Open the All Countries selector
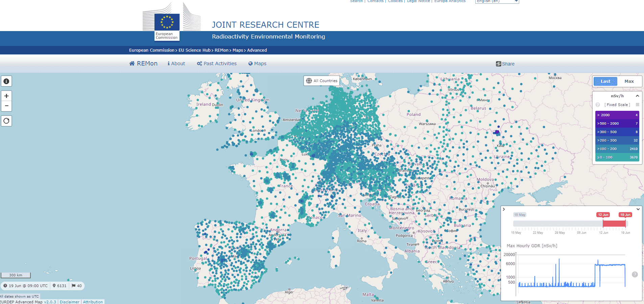Screen dimensions: 644x304 pos(321,81)
